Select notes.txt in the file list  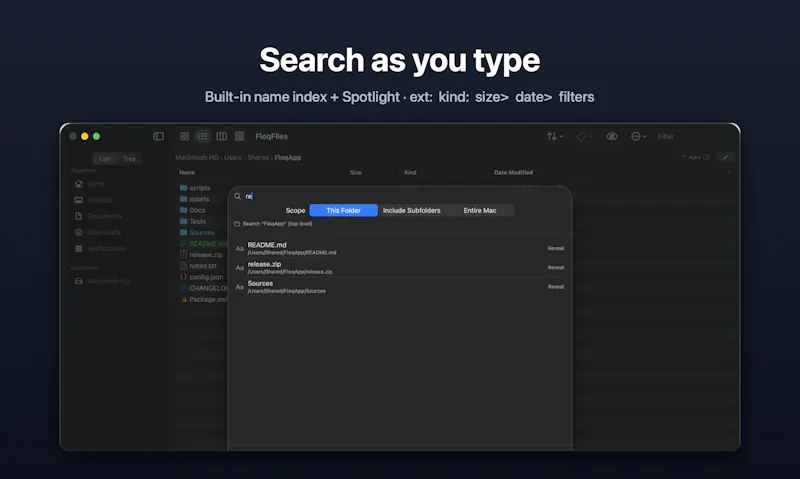tap(202, 266)
